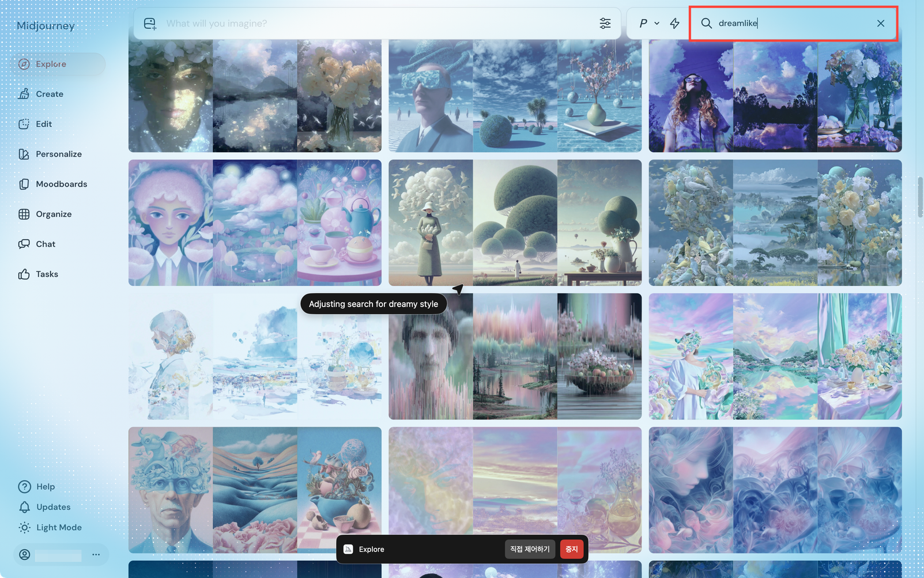Open Personalize from the sidebar
924x578 pixels.
(58, 154)
